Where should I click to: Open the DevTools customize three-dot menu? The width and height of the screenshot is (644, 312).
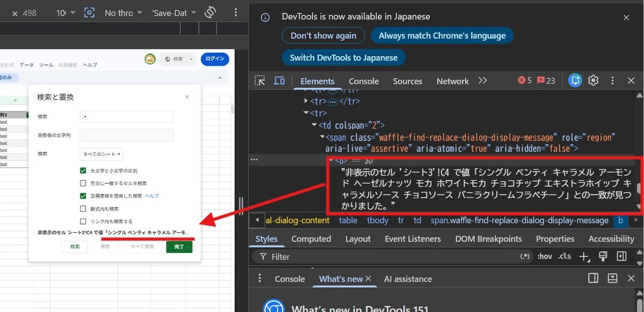[613, 80]
